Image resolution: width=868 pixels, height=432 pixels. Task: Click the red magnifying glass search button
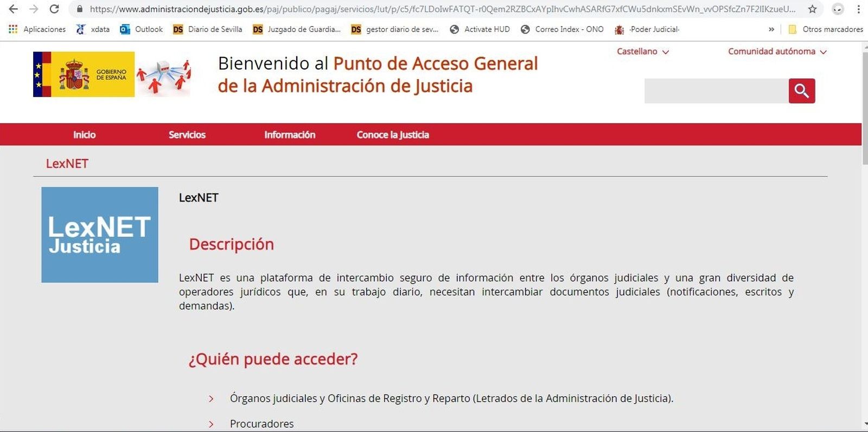(802, 91)
